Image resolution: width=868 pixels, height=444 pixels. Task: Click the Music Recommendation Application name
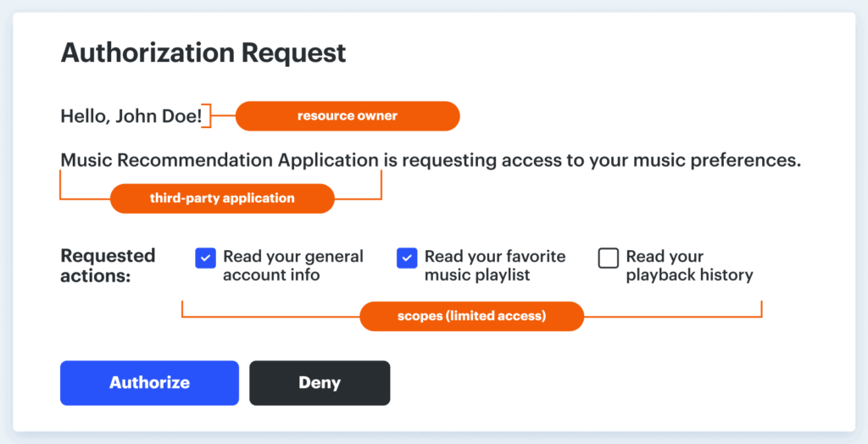(x=220, y=160)
